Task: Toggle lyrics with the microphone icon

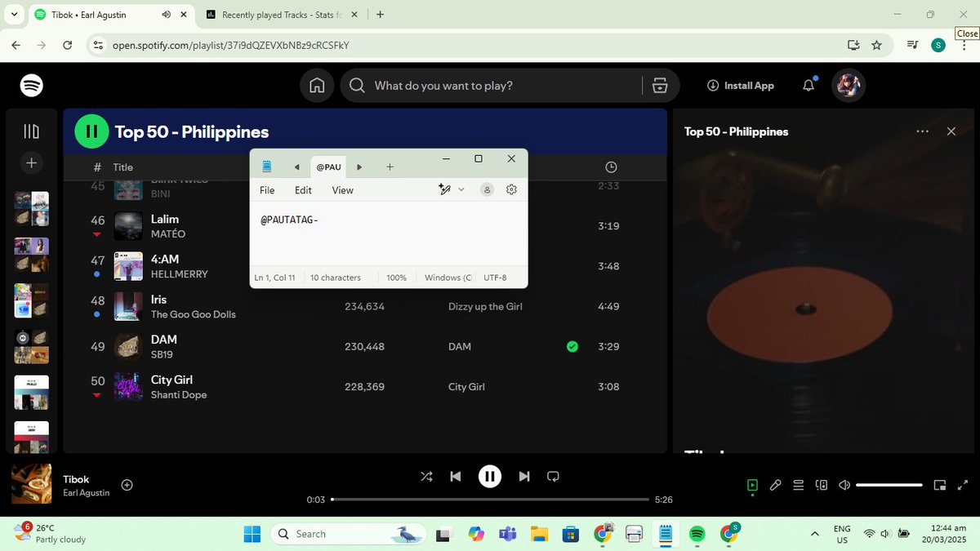Action: tap(776, 485)
